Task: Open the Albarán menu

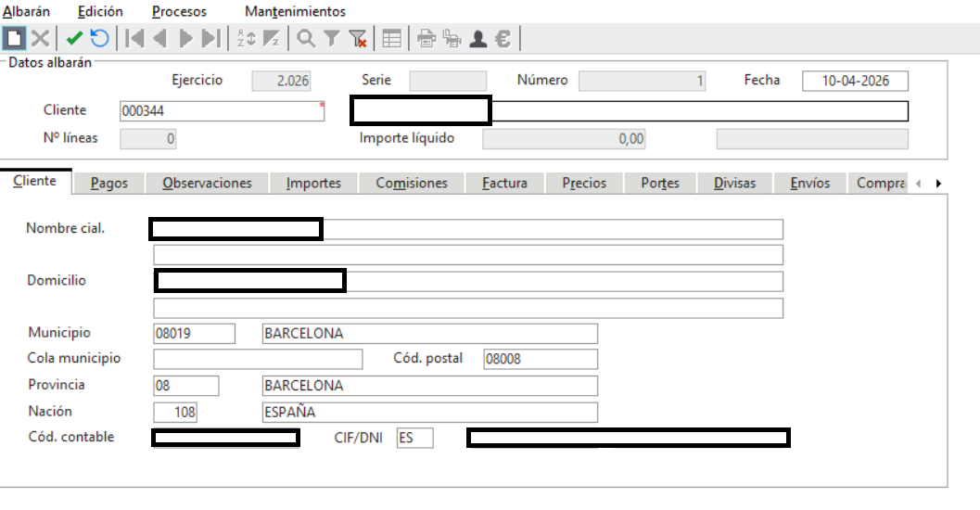Action: tap(27, 11)
